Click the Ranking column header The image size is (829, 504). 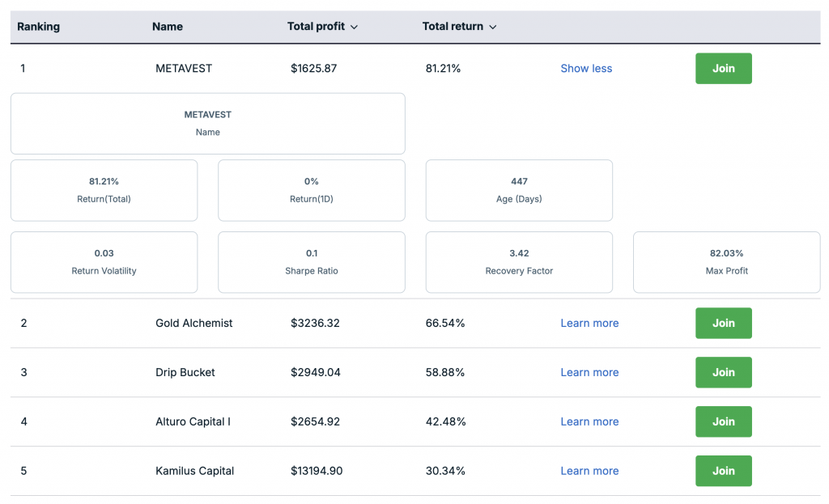(x=38, y=27)
